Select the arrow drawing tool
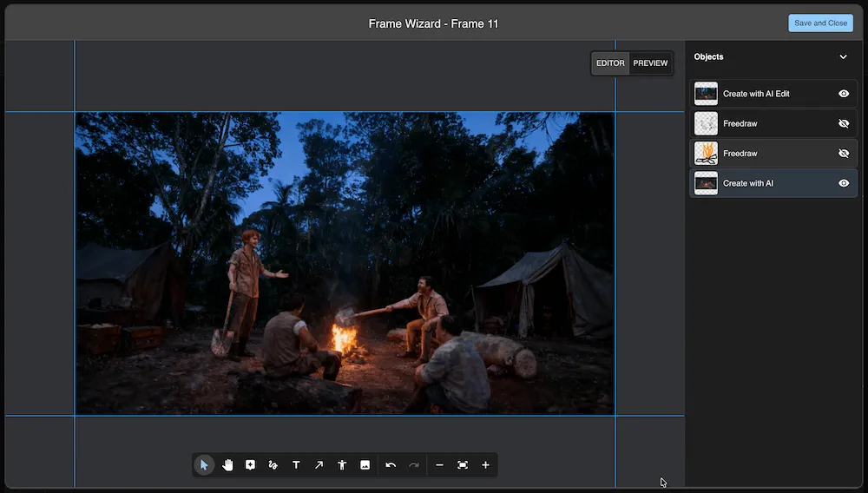This screenshot has width=868, height=493. [x=319, y=465]
